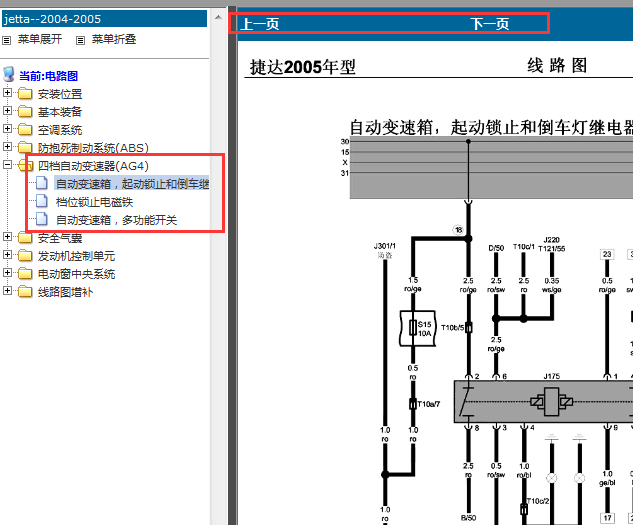Select the jetta--2004-2005 title bar
Screen dimensions: 633x525
[x=104, y=19]
